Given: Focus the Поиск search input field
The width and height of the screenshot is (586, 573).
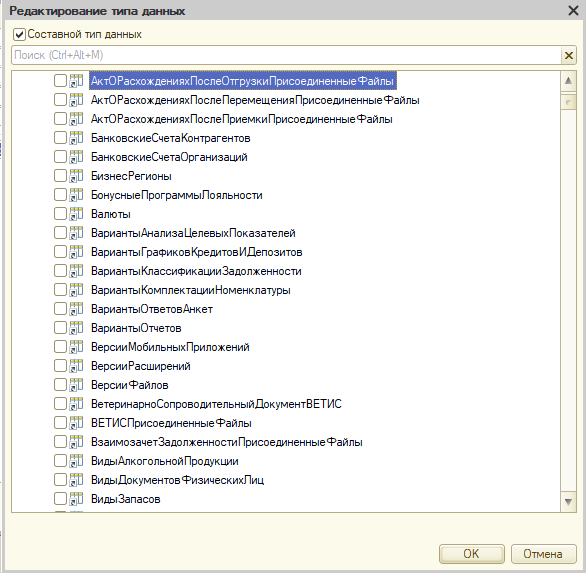Looking at the screenshot, I should [x=286, y=55].
